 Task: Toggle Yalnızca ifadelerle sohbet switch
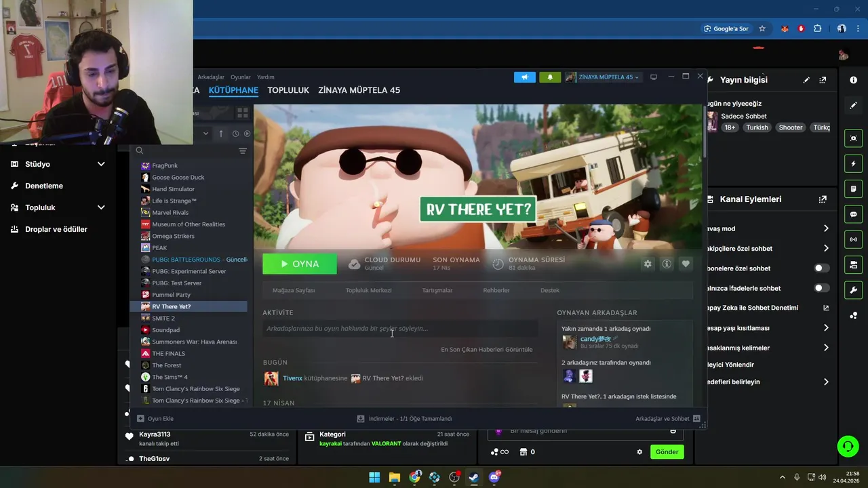click(821, 288)
